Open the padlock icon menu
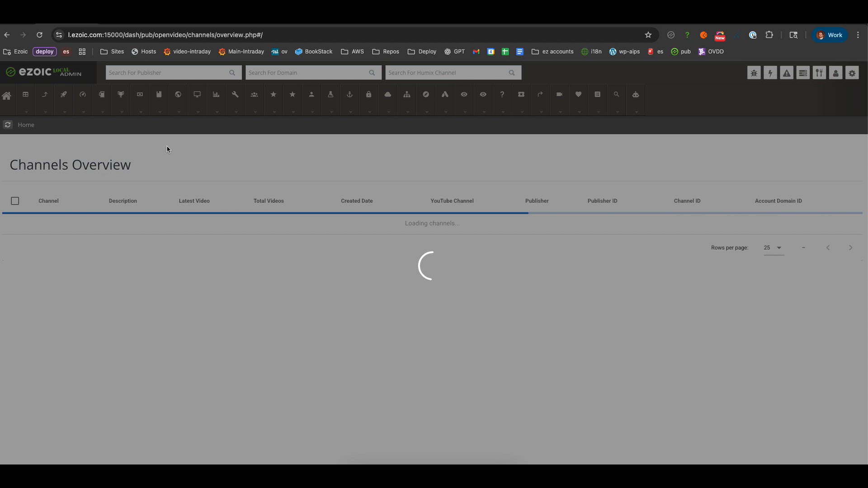This screenshot has height=488, width=868. 369,94
